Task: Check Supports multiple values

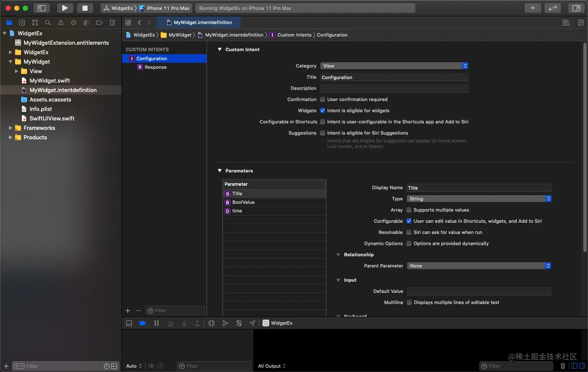Action: click(x=409, y=210)
